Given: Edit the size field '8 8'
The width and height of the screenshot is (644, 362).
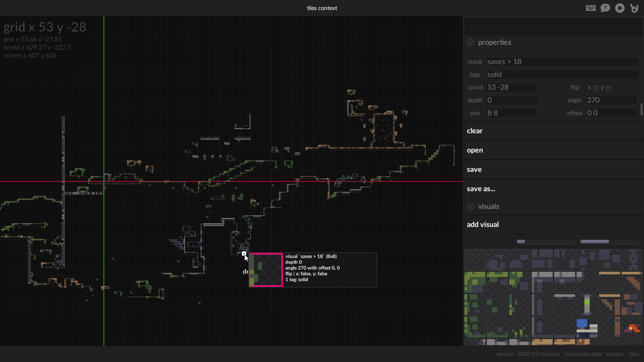Looking at the screenshot, I should click(512, 113).
